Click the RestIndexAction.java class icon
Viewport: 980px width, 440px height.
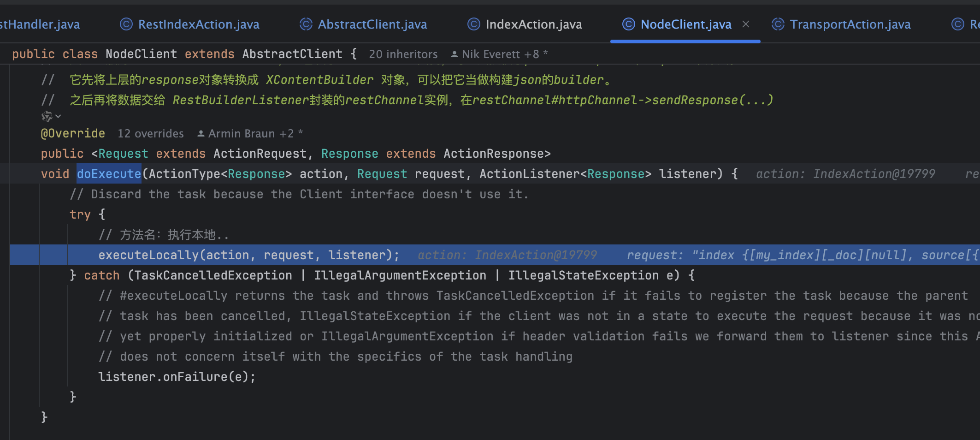tap(126, 24)
